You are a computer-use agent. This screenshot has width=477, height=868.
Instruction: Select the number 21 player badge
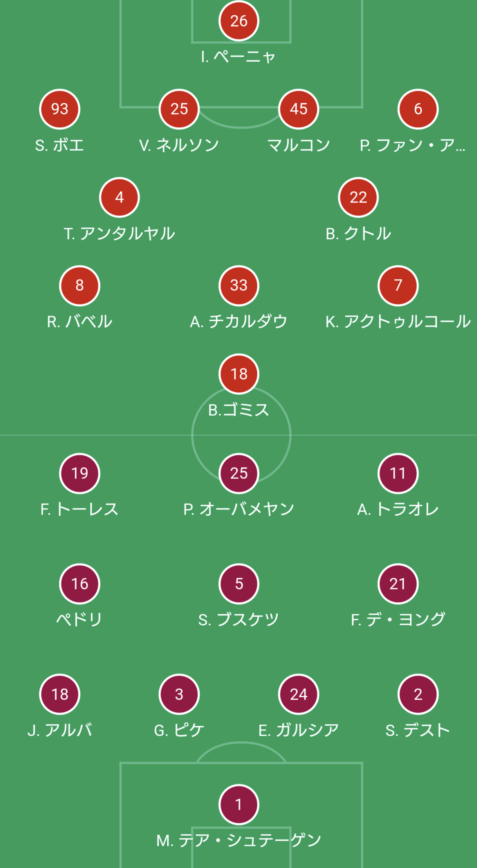(x=398, y=584)
